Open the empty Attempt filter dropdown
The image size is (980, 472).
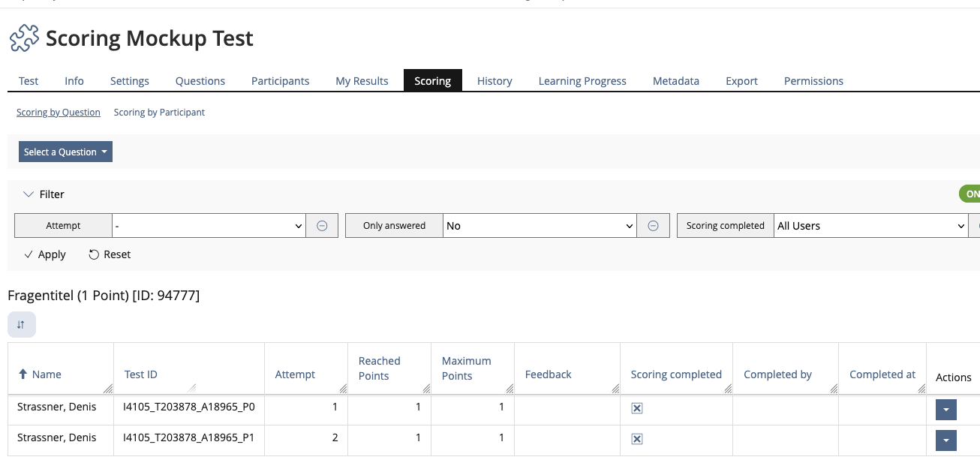point(209,225)
